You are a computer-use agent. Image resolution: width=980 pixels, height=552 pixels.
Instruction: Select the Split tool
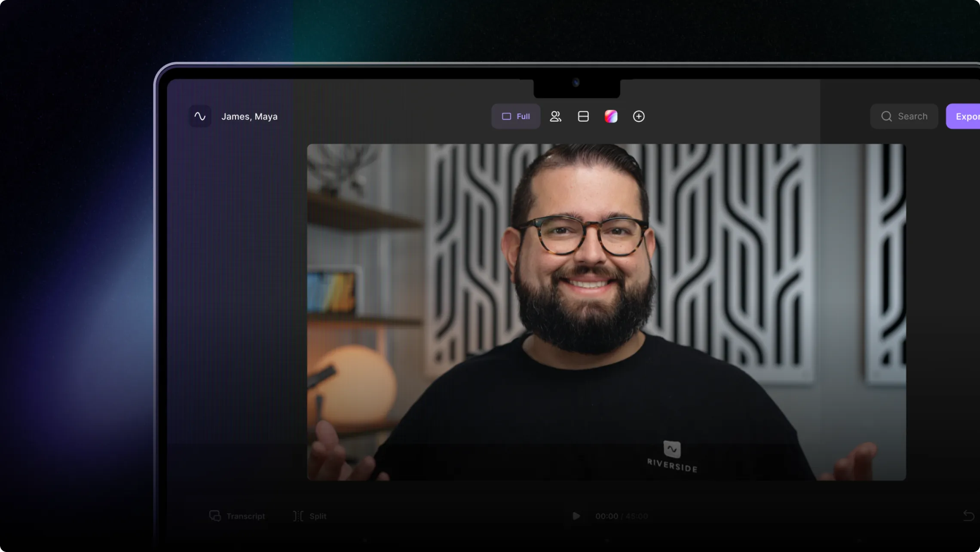click(309, 516)
